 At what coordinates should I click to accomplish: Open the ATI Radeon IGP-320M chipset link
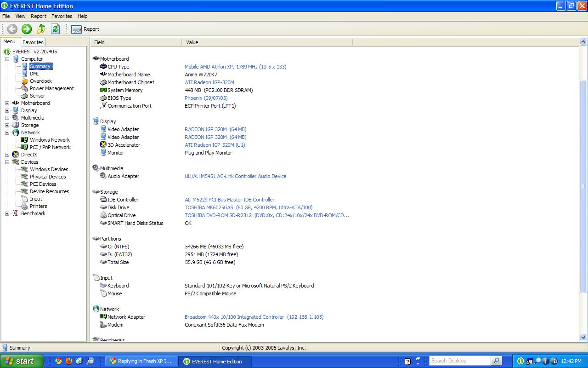click(x=209, y=82)
